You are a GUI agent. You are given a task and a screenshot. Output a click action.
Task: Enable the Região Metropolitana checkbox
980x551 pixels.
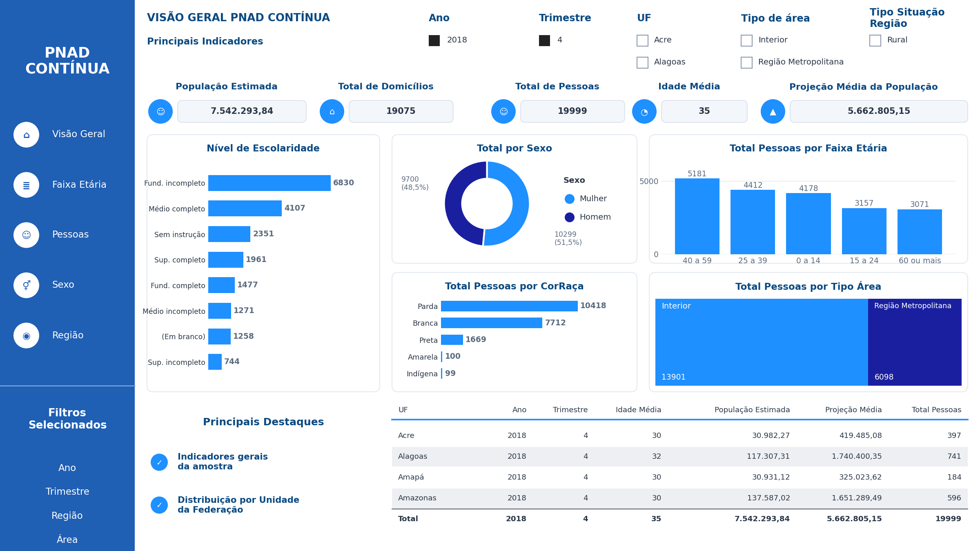(x=746, y=62)
